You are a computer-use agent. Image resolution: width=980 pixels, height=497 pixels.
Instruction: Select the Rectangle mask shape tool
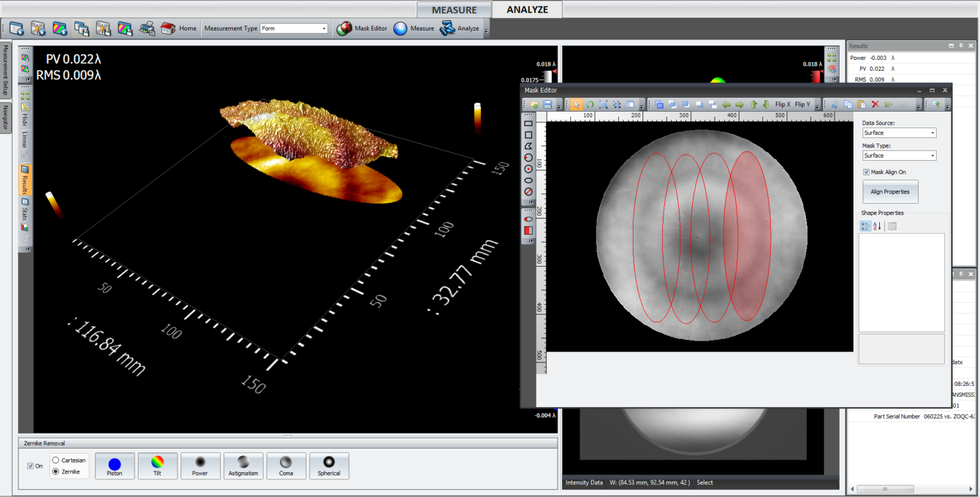click(529, 123)
